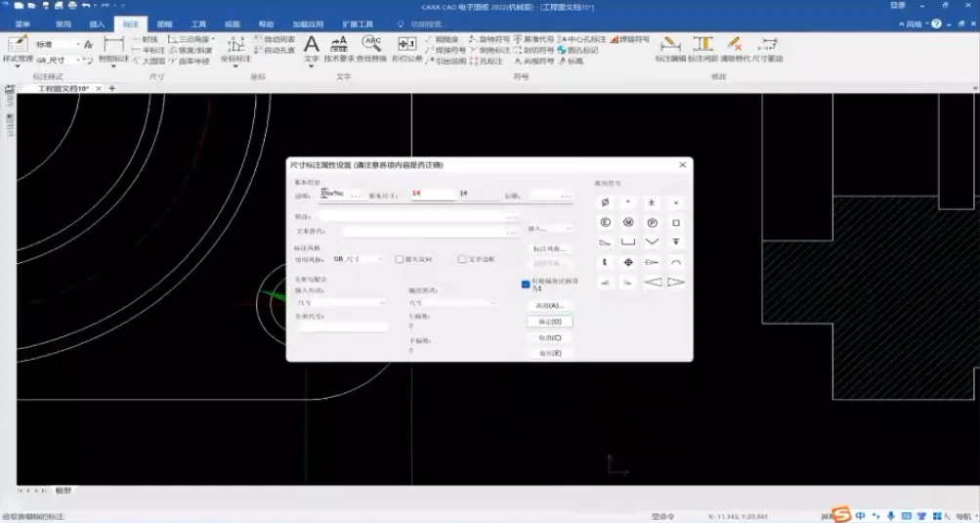Viewport: 980px width, 523px height.
Task: Open the 插入 insert dropdown in dialog
Action: click(x=550, y=229)
